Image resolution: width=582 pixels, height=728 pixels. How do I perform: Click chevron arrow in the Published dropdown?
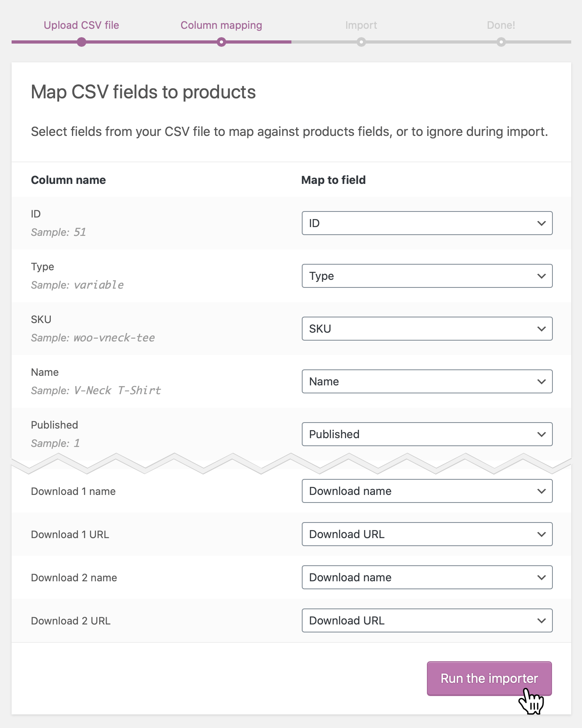pos(541,434)
